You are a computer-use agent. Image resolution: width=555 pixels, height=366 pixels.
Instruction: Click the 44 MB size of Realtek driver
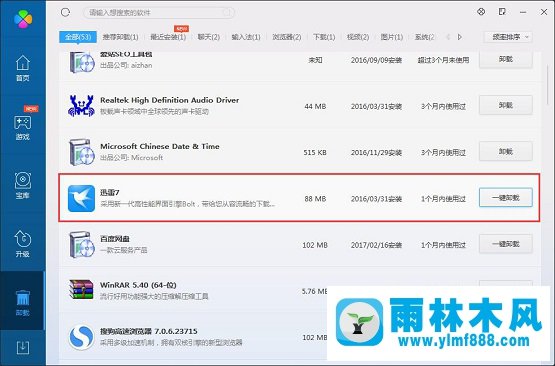(x=315, y=106)
